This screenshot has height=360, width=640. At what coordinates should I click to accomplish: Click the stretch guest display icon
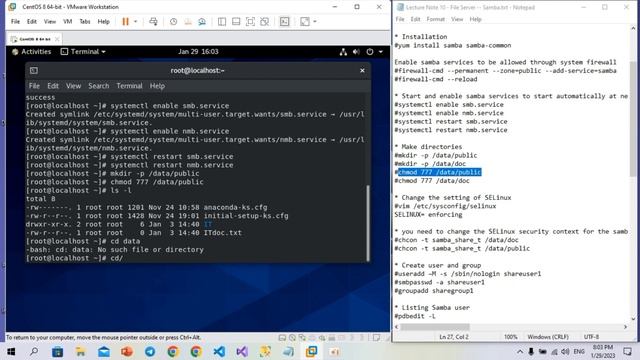tap(304, 22)
